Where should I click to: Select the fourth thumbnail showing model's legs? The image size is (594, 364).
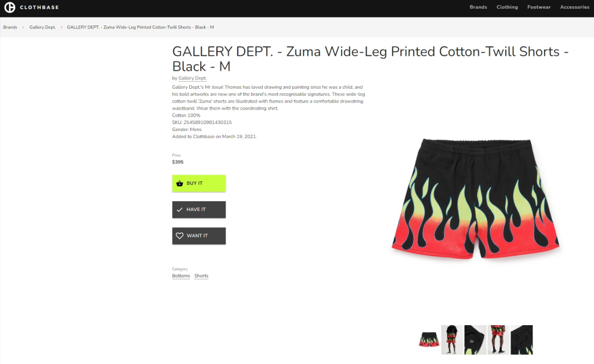coord(498,340)
